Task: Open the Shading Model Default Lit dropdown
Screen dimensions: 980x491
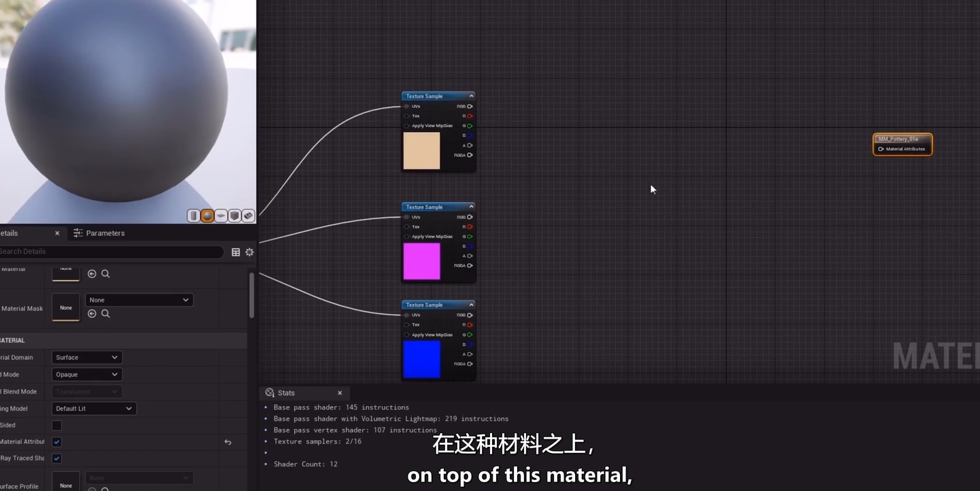Action: click(94, 409)
